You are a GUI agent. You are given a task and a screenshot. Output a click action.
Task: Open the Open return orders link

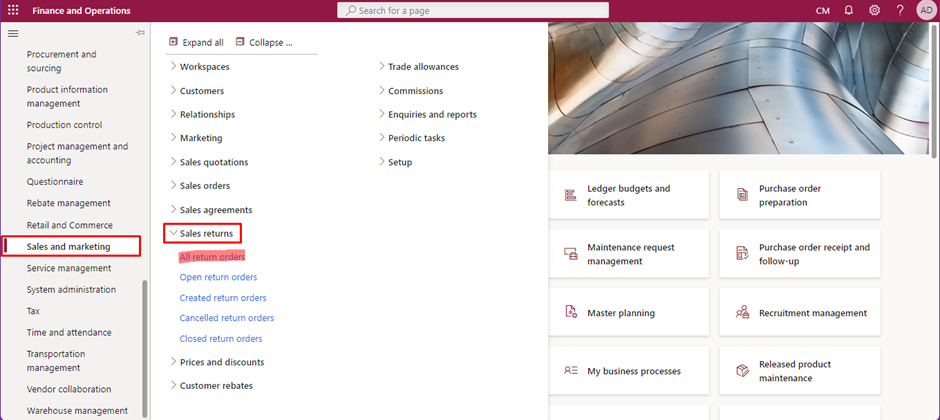tap(218, 277)
